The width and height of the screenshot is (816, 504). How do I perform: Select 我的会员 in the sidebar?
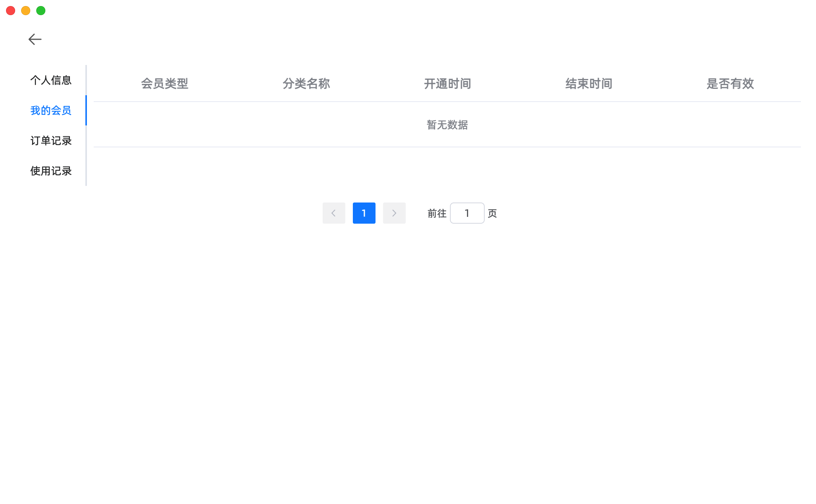tap(51, 110)
